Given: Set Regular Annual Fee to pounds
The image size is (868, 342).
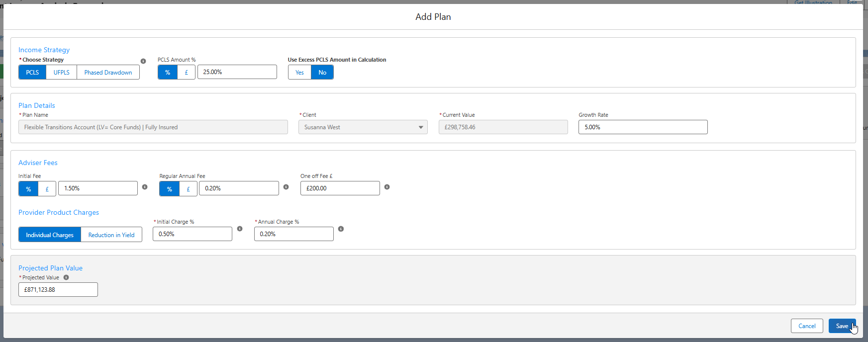Looking at the screenshot, I should click(x=188, y=189).
